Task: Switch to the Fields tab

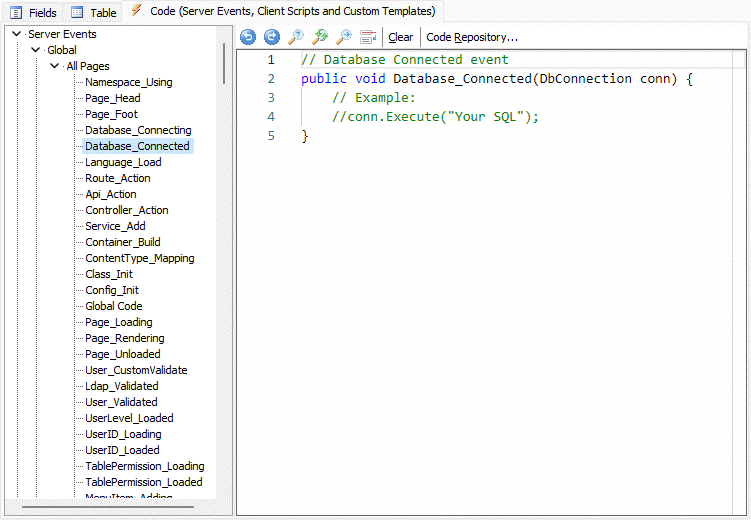Action: (x=34, y=13)
